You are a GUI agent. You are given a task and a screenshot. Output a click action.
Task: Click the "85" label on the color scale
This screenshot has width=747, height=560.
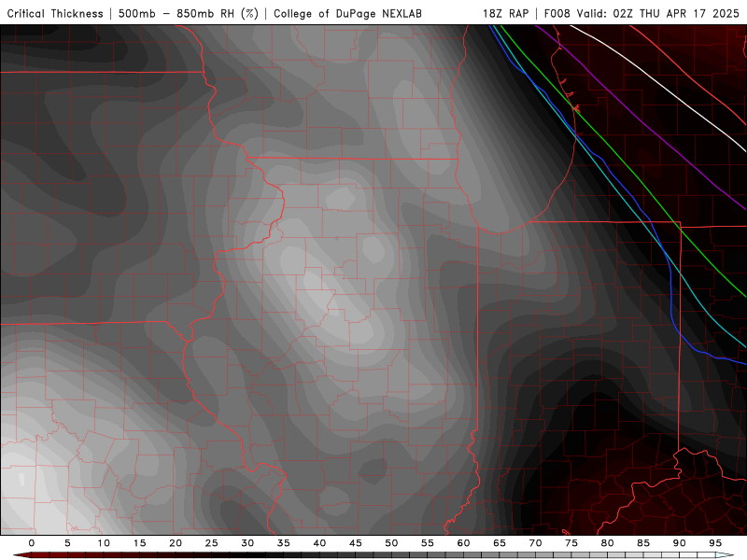[643, 543]
